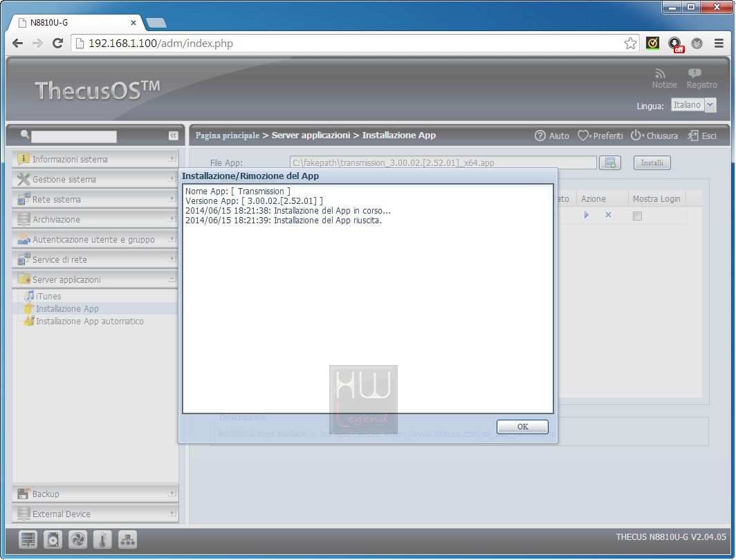Screen dimensions: 736x560
Task: Click the 'Installazione del App riuscita' log line
Action: (x=284, y=221)
